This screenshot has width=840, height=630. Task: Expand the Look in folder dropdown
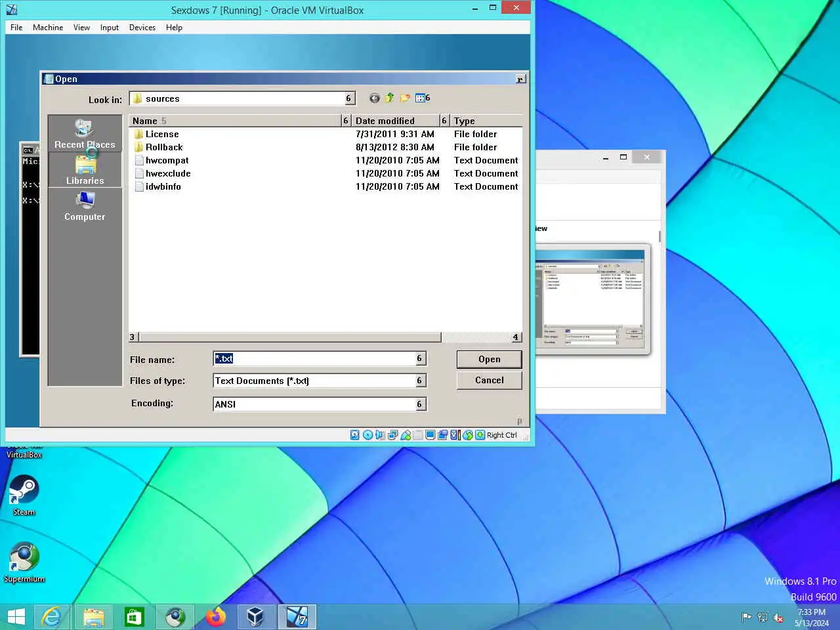348,98
